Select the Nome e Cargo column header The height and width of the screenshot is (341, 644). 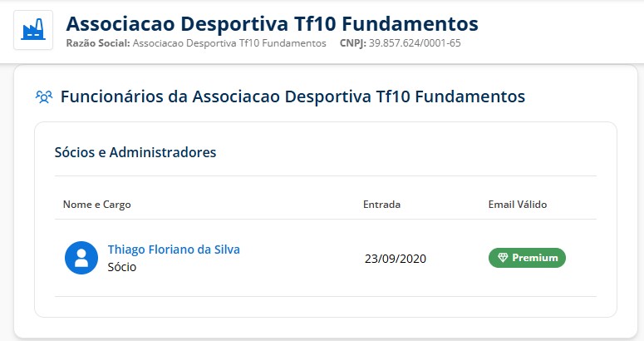[96, 204]
